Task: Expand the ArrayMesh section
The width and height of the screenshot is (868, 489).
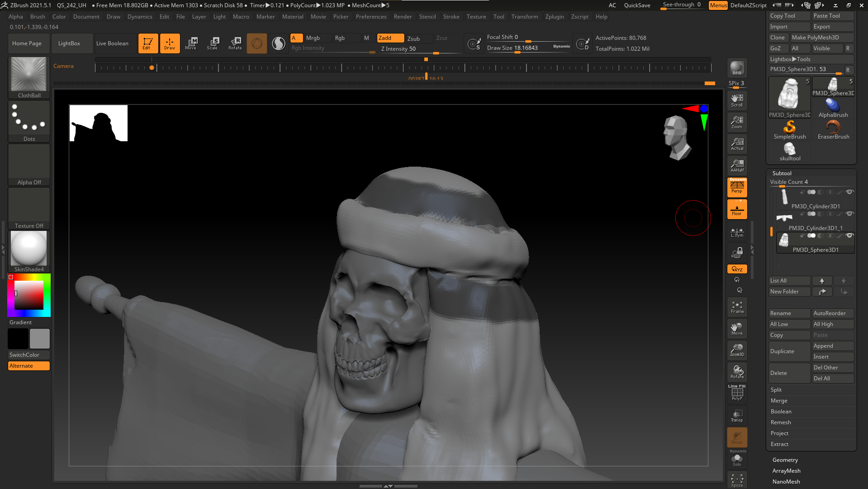Action: (786, 471)
